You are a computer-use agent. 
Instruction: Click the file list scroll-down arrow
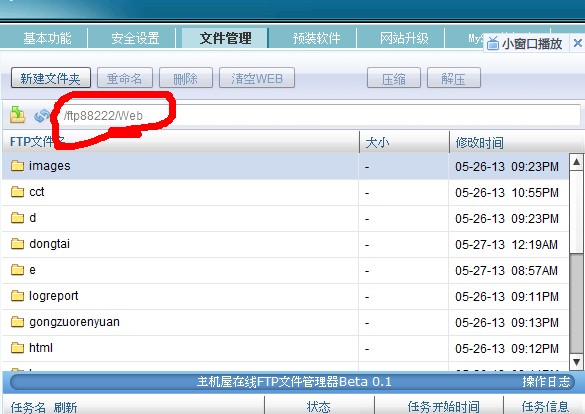[576, 362]
